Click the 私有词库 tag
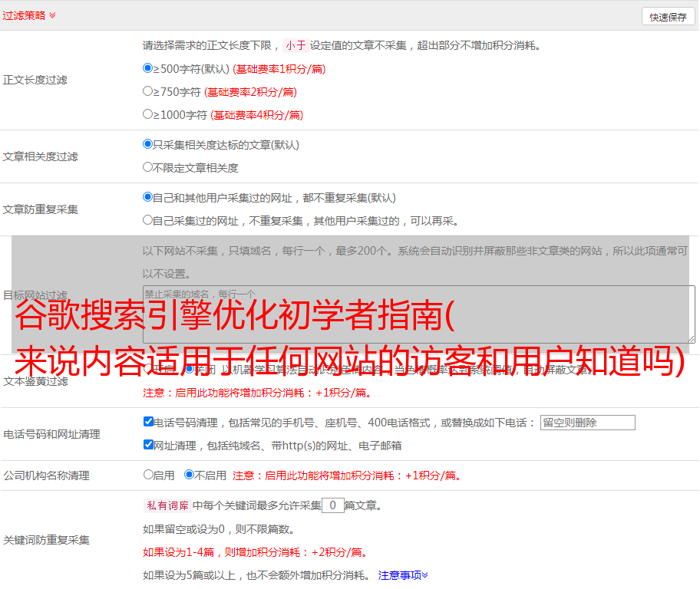 click(167, 505)
